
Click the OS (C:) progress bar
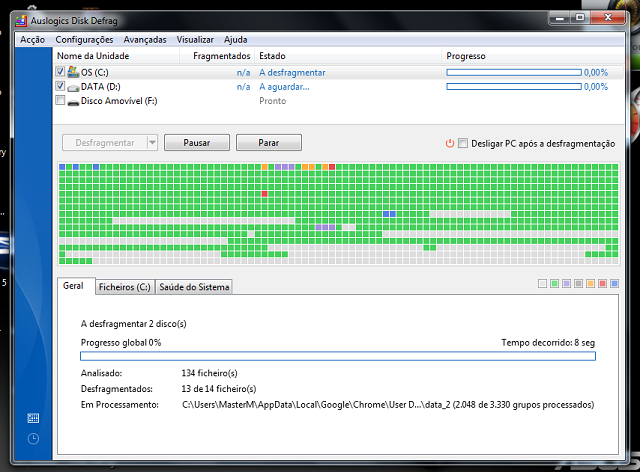coord(514,72)
